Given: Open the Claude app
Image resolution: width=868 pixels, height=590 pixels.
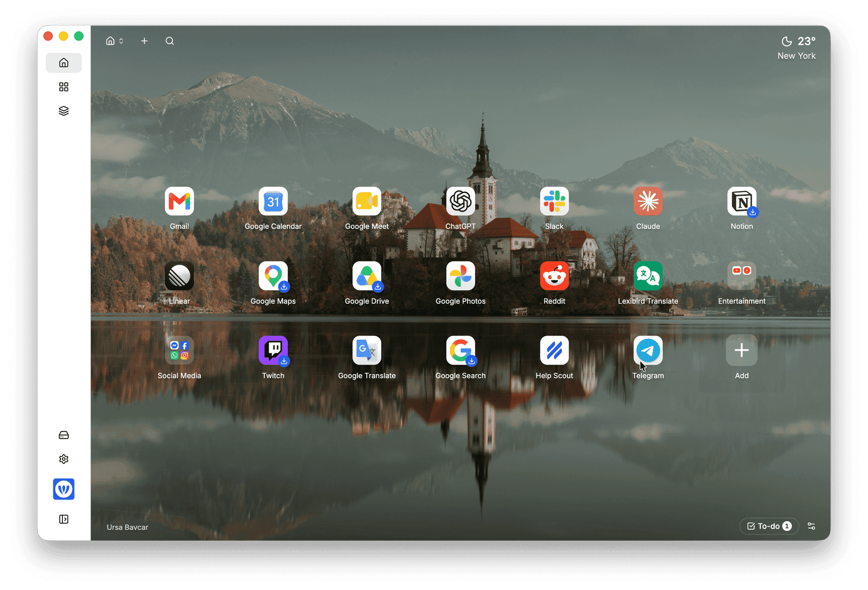Looking at the screenshot, I should point(648,201).
